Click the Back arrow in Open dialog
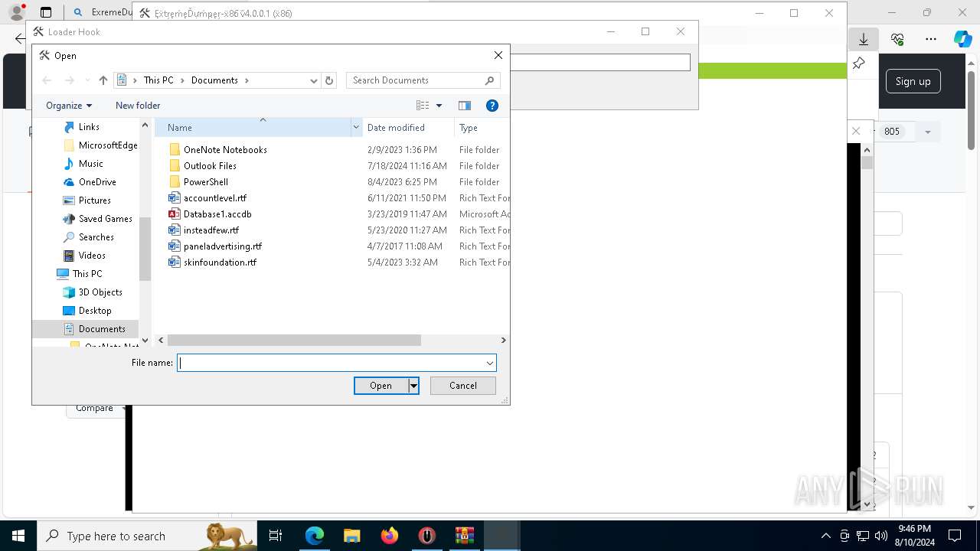 coord(47,80)
